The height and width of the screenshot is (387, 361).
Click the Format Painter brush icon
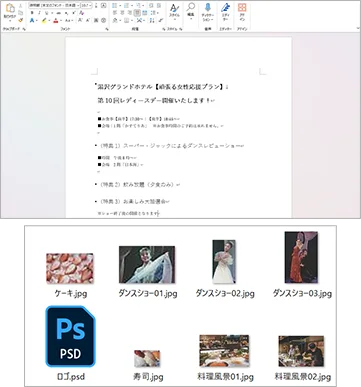[x=21, y=21]
